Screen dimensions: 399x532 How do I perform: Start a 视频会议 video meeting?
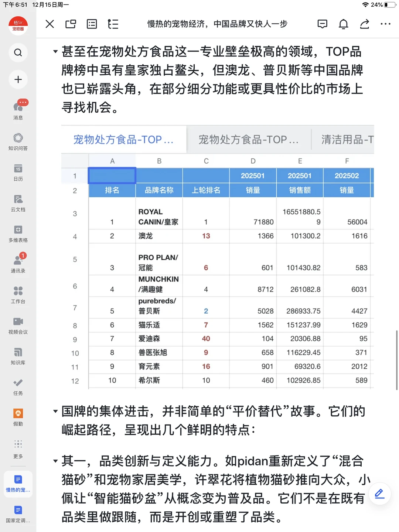(18, 324)
